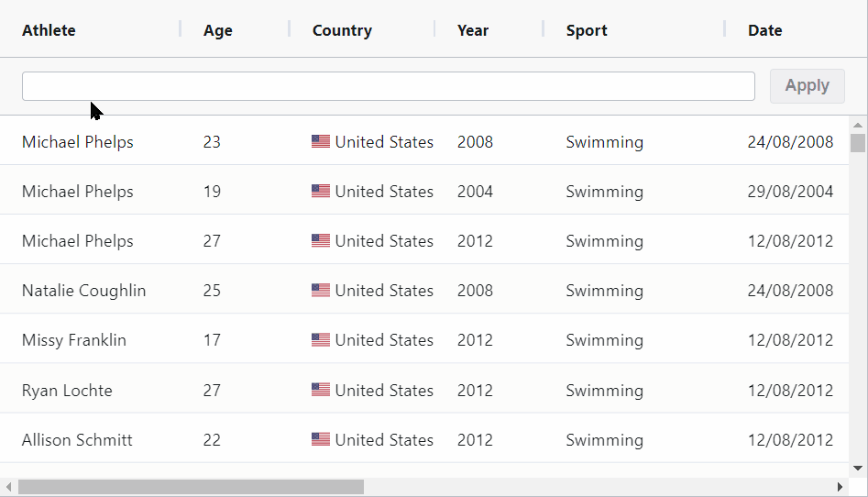Click the flag icon in Natalie Coughlin's row

[x=321, y=291]
